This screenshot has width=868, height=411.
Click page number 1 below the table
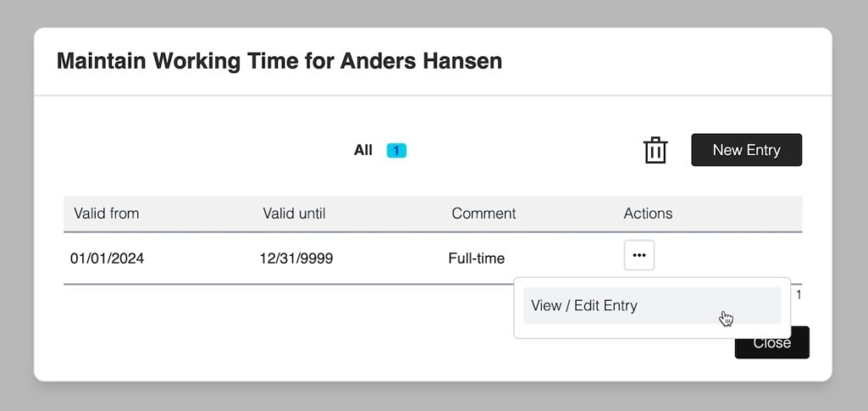coord(798,295)
